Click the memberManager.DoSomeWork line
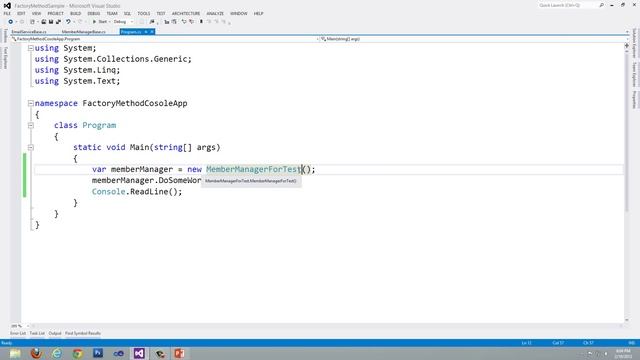 tap(147, 180)
